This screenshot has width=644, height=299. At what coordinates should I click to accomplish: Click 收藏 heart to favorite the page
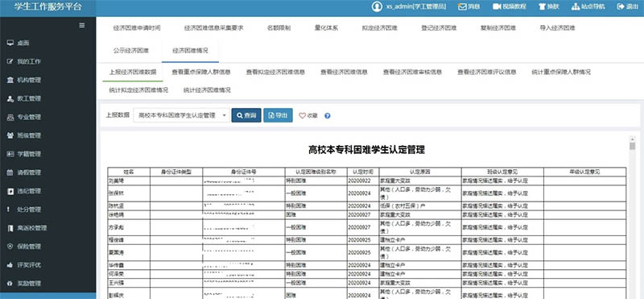pyautogui.click(x=308, y=116)
